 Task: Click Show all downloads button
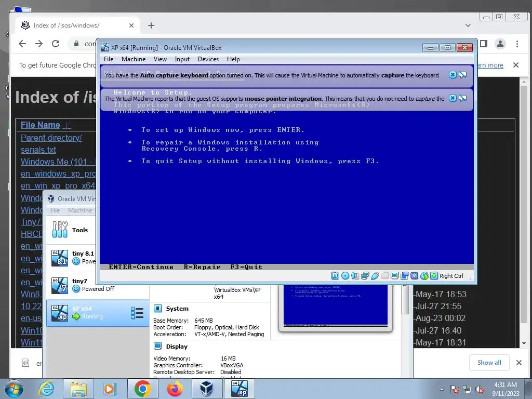(489, 362)
